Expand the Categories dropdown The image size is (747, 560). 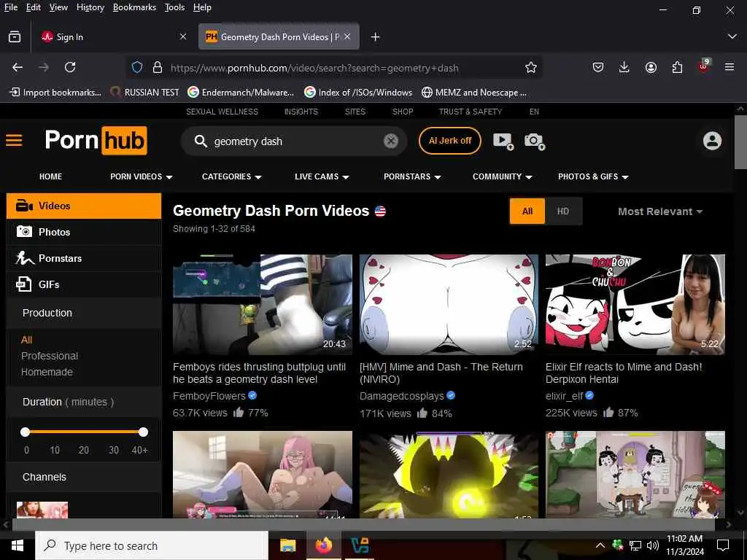[231, 176]
